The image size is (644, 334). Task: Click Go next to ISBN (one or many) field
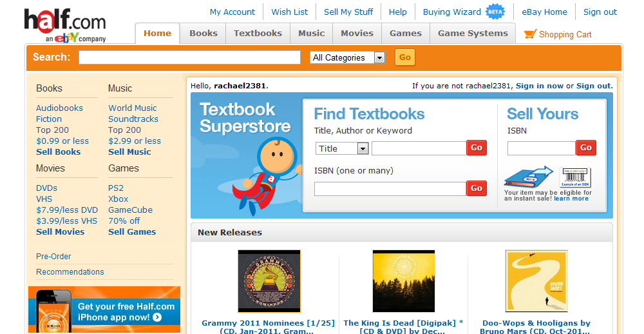[x=477, y=188]
